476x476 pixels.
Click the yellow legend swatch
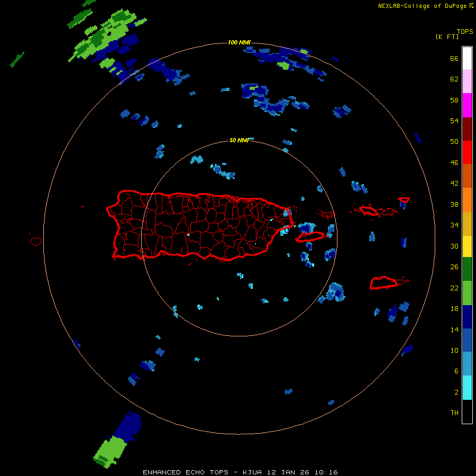[467, 246]
